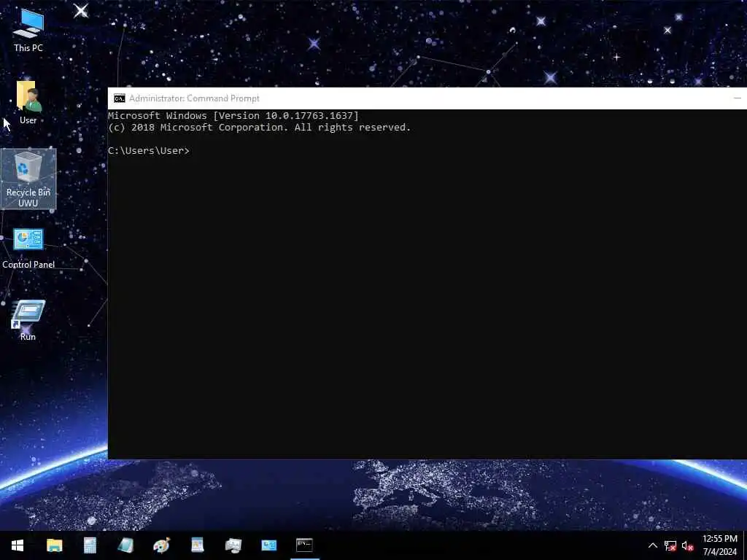The image size is (747, 560).
Task: Minimize the Administrator: Command Prompt window
Action: [x=737, y=98]
